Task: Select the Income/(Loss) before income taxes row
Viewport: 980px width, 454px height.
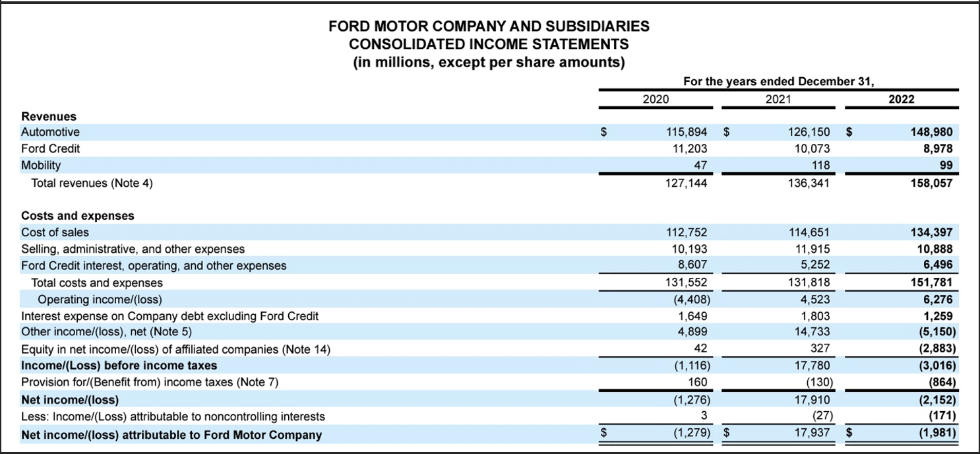Action: point(117,366)
